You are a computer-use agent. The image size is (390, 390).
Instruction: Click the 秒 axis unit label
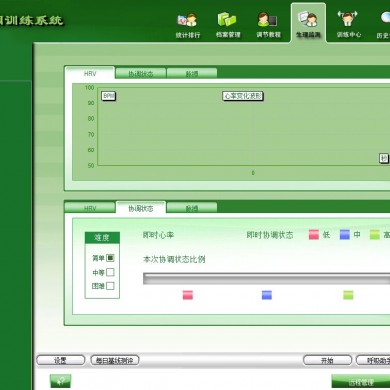tap(384, 158)
